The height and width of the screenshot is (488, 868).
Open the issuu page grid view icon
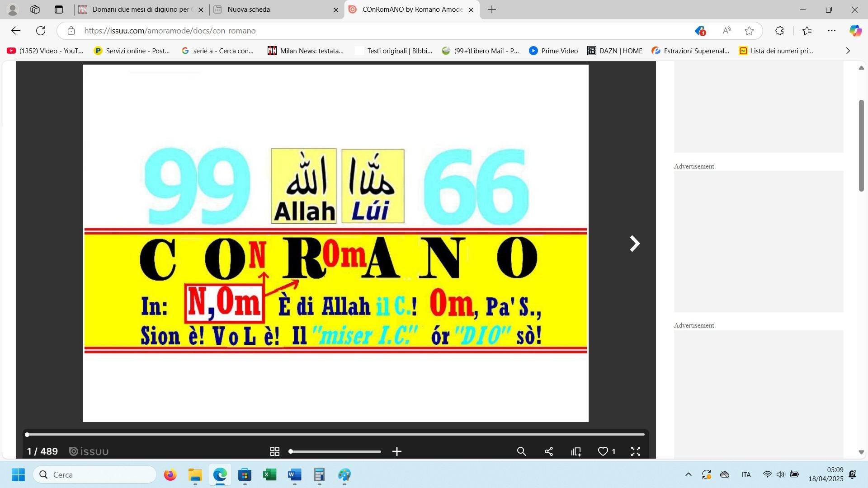(274, 451)
